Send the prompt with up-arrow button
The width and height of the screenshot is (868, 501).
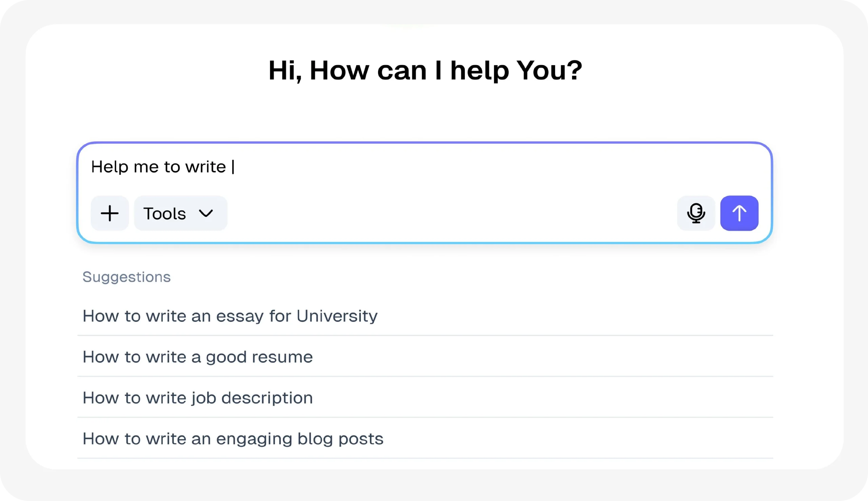pos(739,213)
